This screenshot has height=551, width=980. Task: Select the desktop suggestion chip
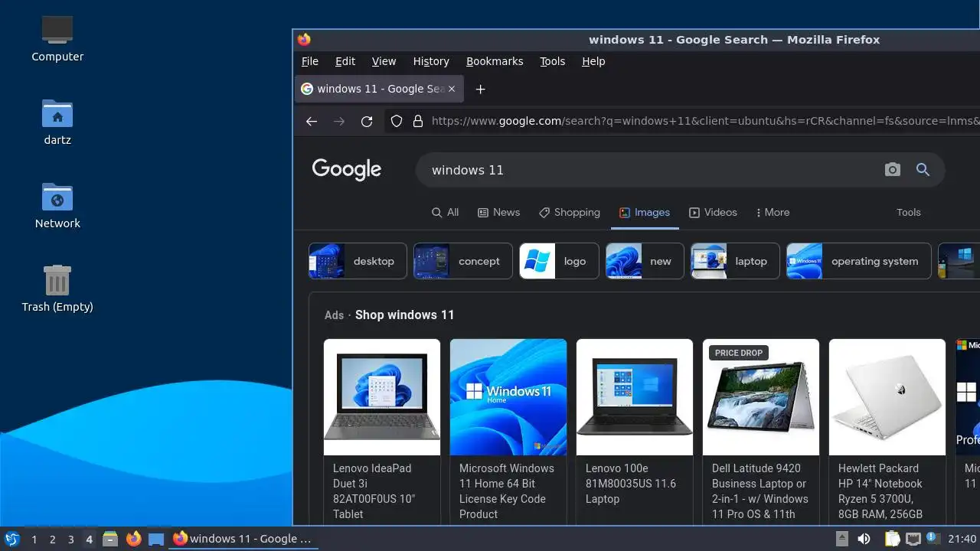coord(358,261)
